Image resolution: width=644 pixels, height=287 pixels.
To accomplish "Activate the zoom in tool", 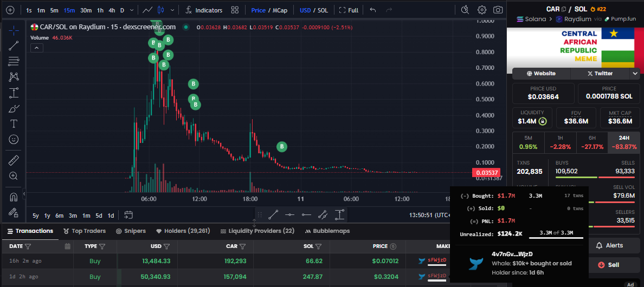I will click(14, 176).
